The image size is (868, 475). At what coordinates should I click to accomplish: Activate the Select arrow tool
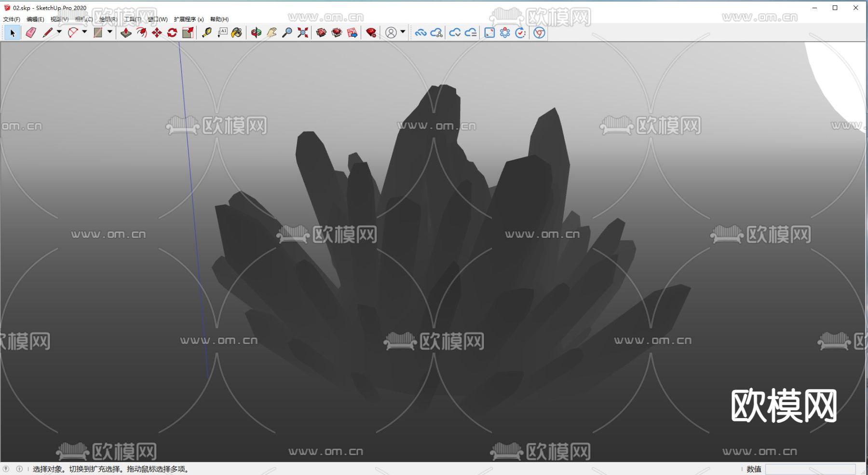pyautogui.click(x=11, y=33)
